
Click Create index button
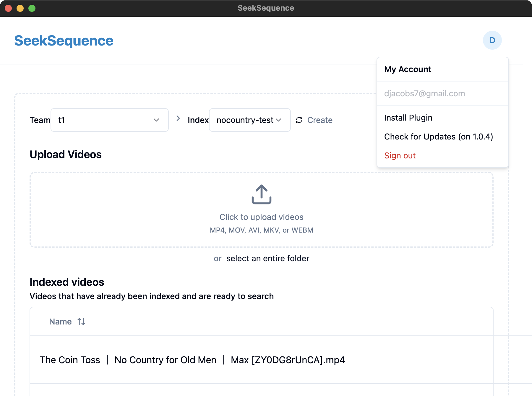point(320,120)
